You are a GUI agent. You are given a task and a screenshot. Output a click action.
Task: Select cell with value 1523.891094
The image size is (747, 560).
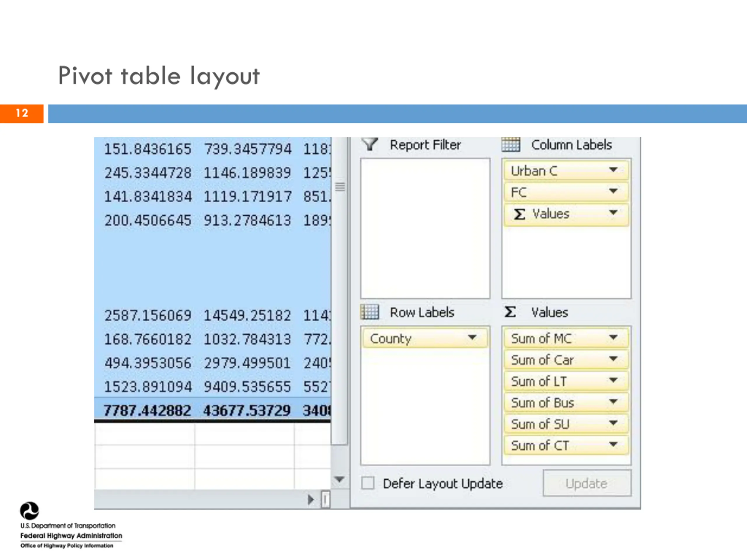tap(148, 387)
